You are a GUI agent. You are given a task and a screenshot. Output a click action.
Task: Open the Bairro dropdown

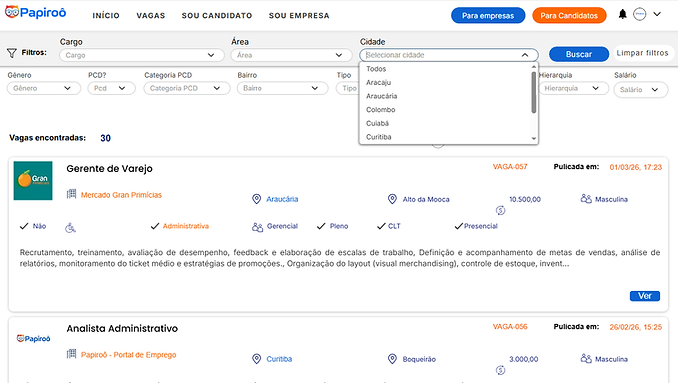(x=282, y=88)
